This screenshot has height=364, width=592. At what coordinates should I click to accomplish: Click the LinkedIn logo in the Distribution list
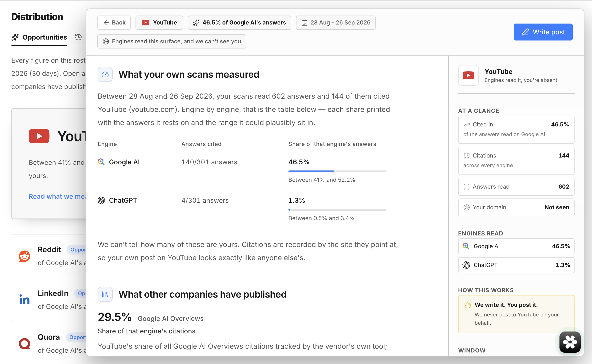point(24,300)
